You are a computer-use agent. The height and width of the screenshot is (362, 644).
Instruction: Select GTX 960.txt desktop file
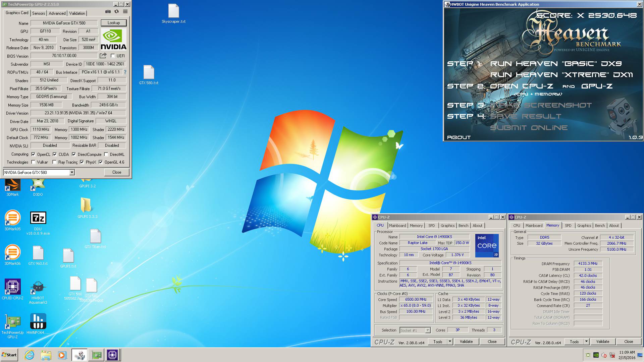[38, 255]
